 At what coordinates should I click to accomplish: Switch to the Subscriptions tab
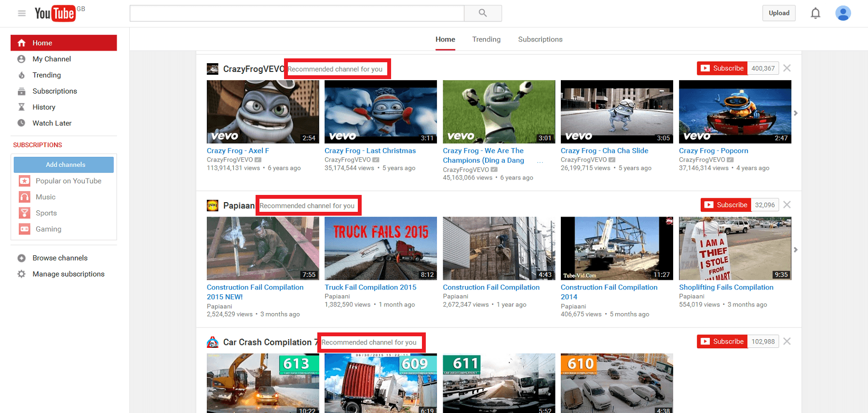540,40
